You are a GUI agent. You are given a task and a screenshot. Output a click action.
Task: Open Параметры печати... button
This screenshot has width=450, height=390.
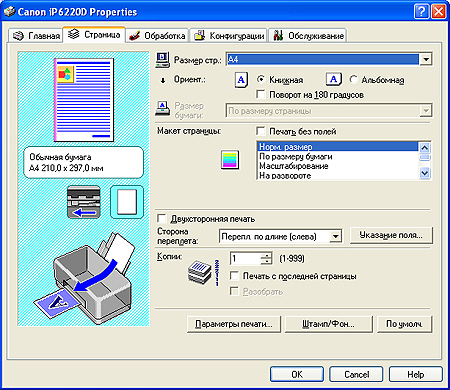[234, 324]
